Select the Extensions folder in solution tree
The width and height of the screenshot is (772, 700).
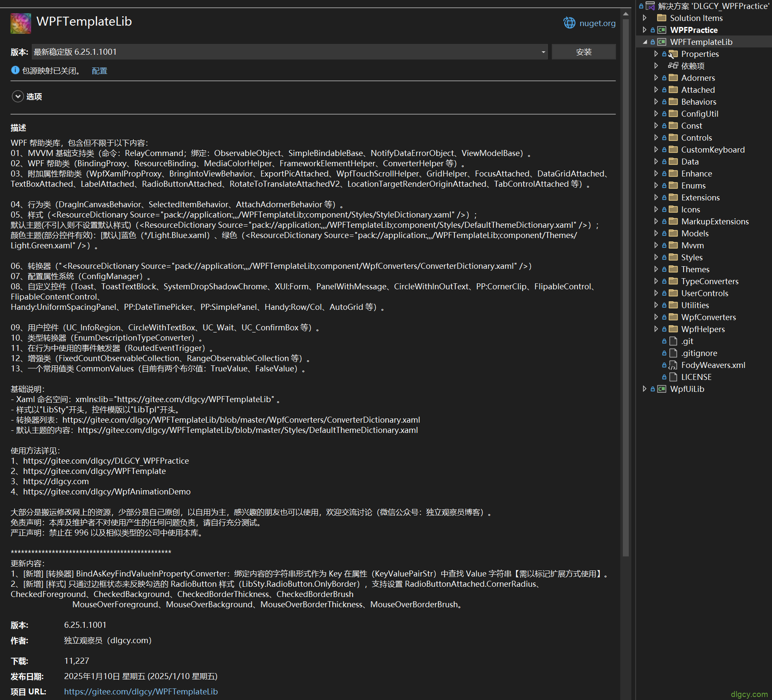pyautogui.click(x=701, y=197)
